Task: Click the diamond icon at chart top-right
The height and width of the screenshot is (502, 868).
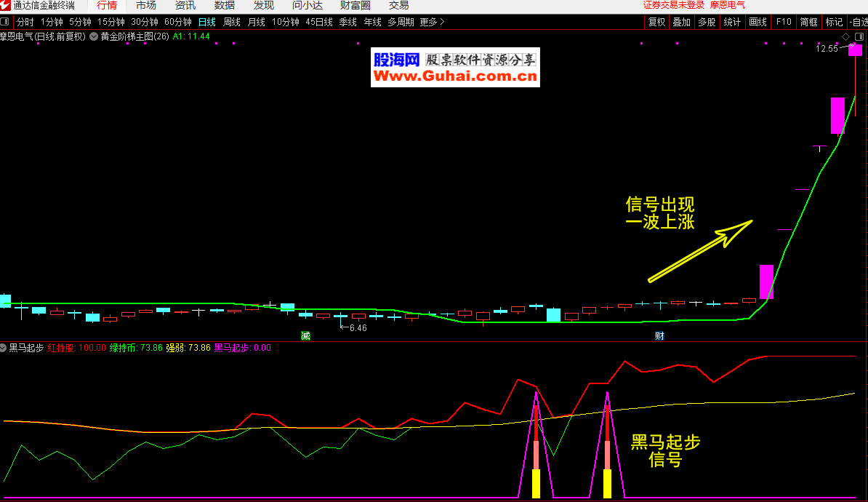Action: click(846, 36)
